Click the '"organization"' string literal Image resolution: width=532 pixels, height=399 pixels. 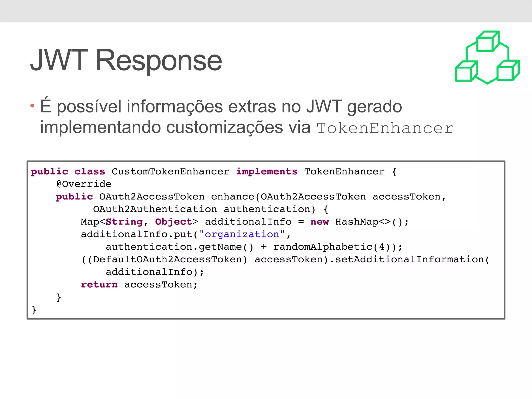(x=242, y=234)
